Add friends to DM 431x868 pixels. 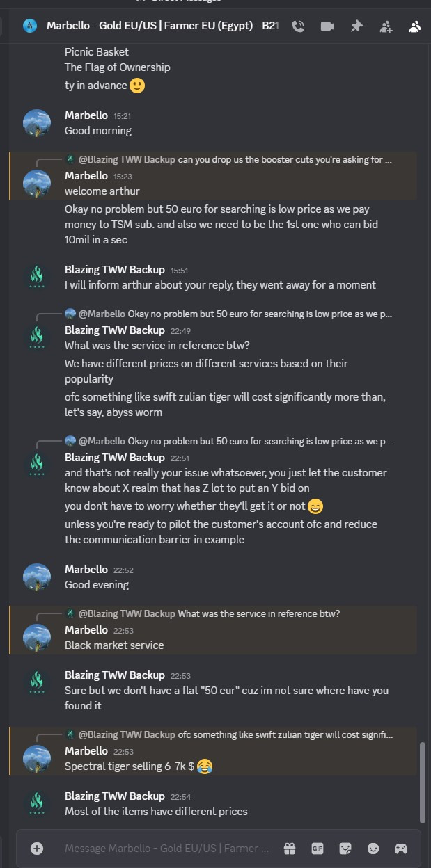[x=386, y=26]
